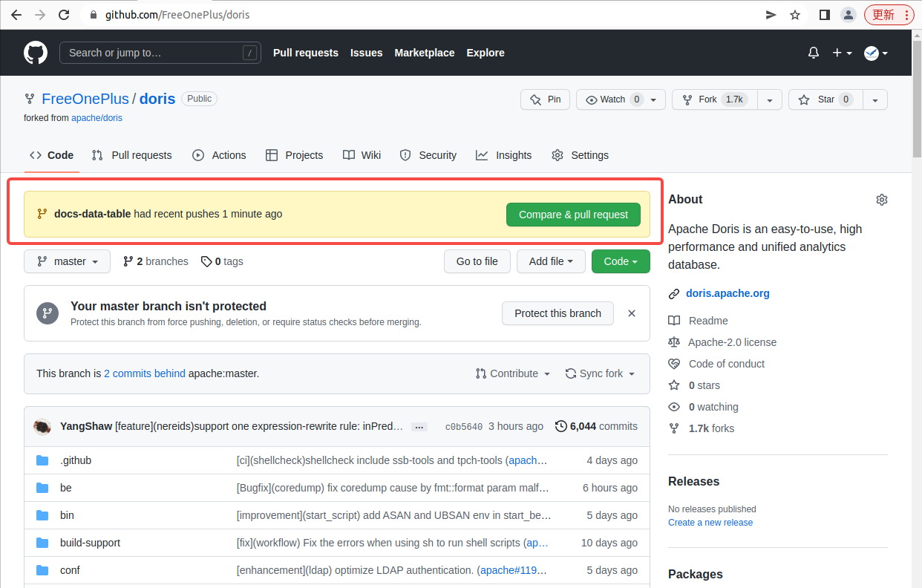Open Explore in top navigation
922x588 pixels.
[x=485, y=53]
